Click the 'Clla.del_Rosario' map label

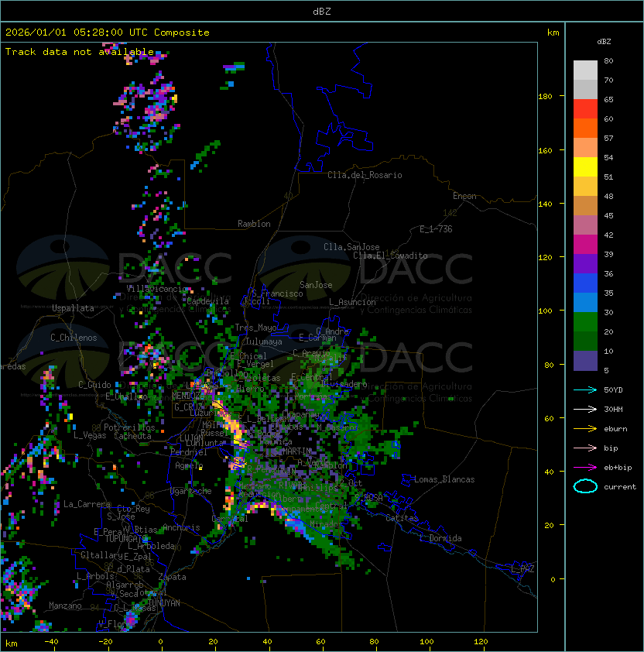pos(365,175)
